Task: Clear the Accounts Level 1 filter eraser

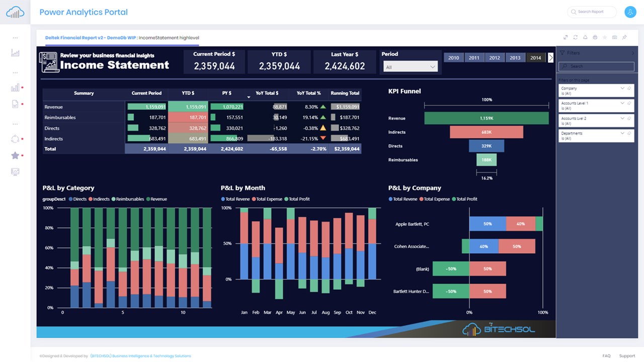Action: [629, 103]
